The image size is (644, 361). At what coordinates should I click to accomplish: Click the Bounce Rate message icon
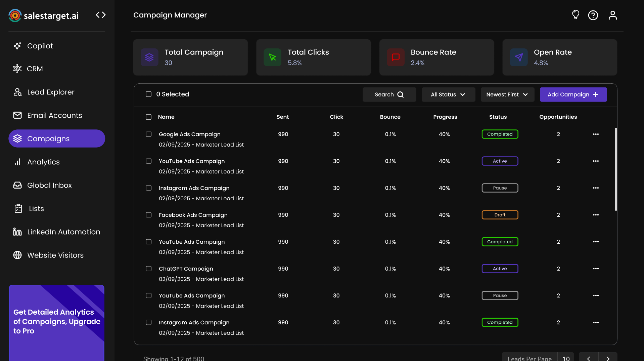pos(396,57)
